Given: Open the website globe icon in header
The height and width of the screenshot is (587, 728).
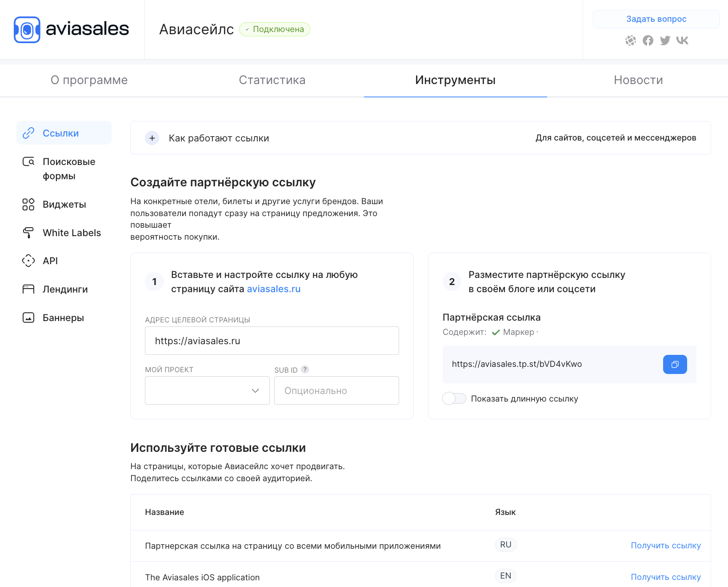Looking at the screenshot, I should point(631,40).
